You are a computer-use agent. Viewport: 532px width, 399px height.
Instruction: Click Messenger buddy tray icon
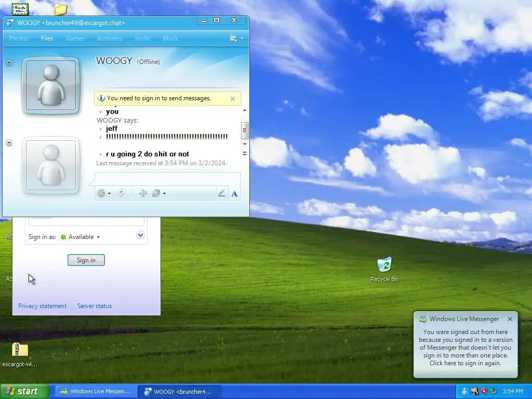pos(465,392)
